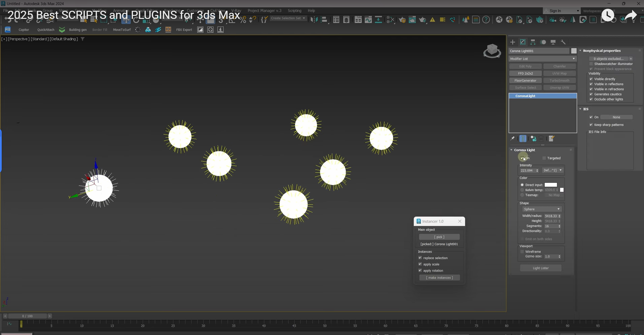Open the Sign In dropdown

point(562,11)
